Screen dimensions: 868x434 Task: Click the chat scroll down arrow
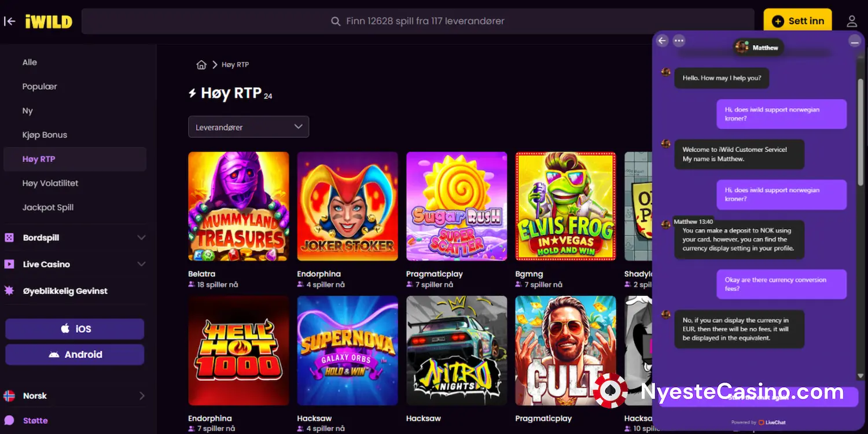click(x=860, y=376)
